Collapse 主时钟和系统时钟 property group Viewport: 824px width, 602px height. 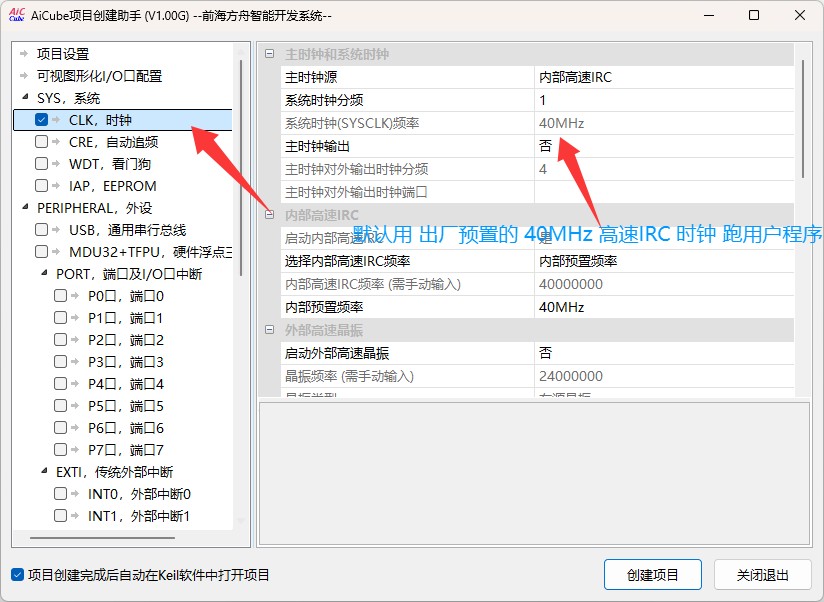coord(270,54)
